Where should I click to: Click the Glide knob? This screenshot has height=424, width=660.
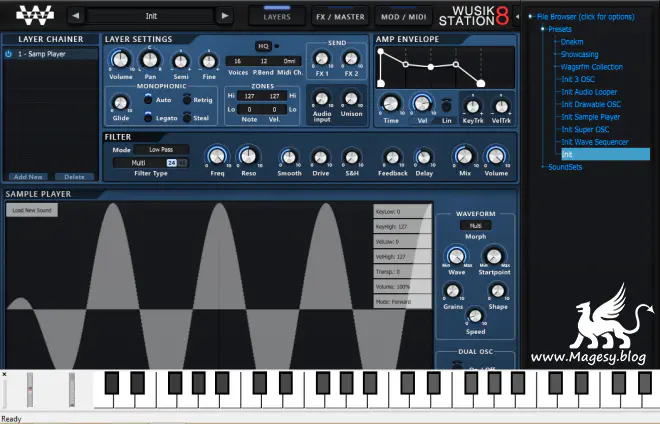tap(121, 102)
